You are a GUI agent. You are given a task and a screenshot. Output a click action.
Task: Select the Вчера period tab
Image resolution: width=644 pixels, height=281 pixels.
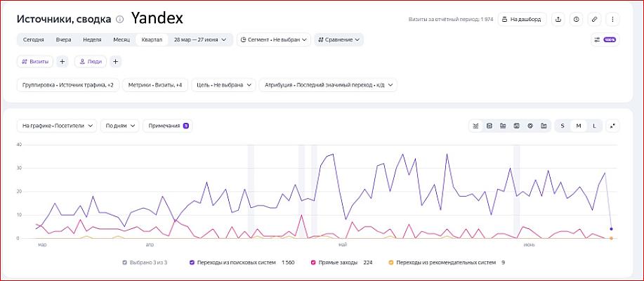[x=64, y=40]
